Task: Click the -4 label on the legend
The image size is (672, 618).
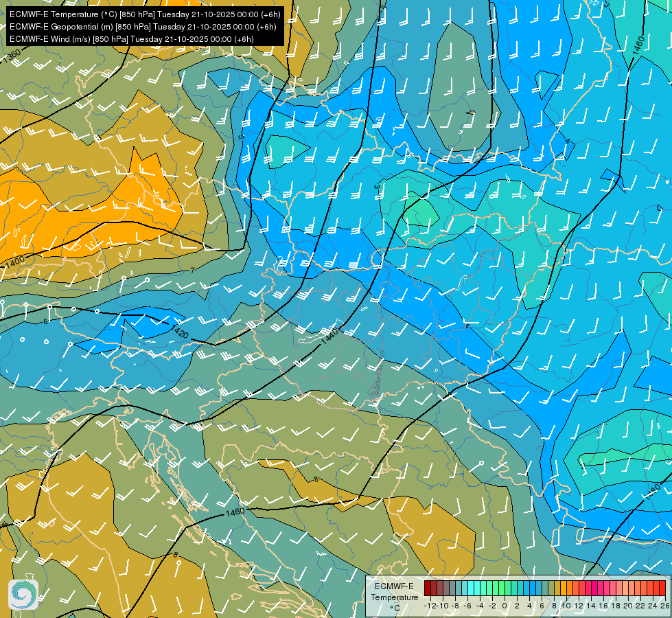Action: 480,606
